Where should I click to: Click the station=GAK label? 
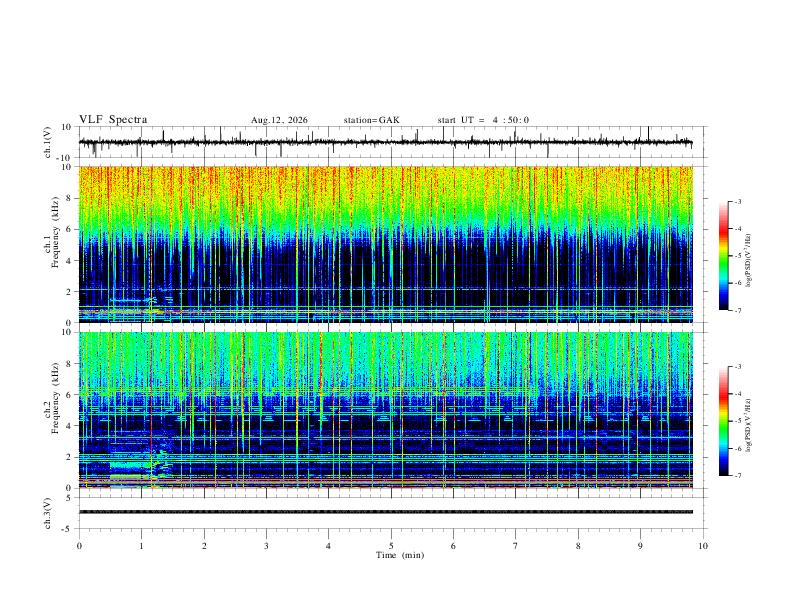click(x=371, y=120)
